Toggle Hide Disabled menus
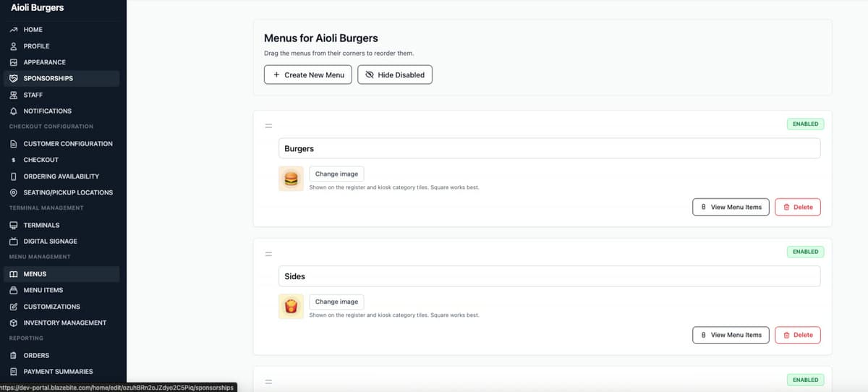868x392 pixels. click(x=395, y=74)
